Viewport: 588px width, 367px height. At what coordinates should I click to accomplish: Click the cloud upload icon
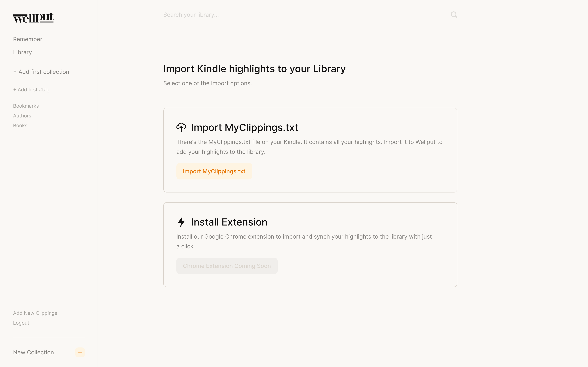(181, 127)
